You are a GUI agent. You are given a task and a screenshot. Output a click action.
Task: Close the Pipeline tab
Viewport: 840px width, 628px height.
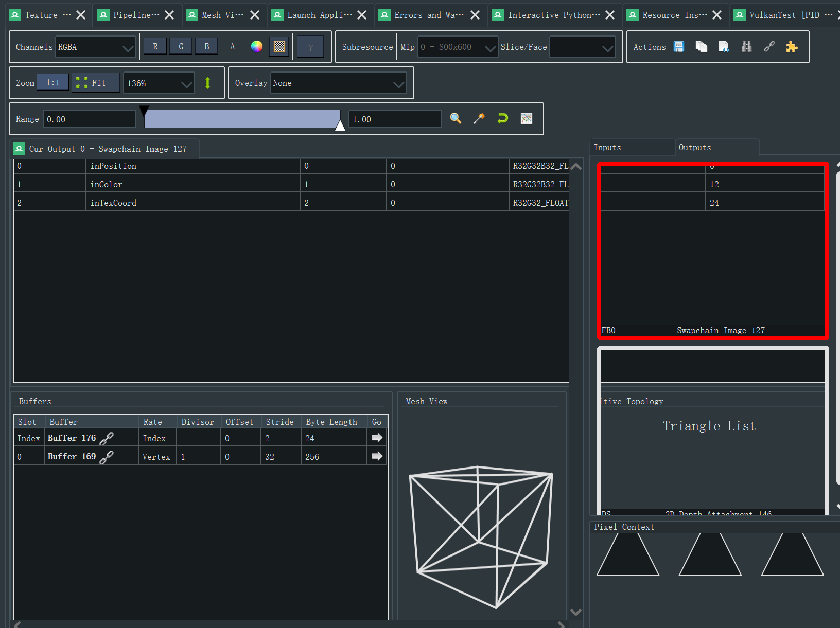tap(169, 15)
